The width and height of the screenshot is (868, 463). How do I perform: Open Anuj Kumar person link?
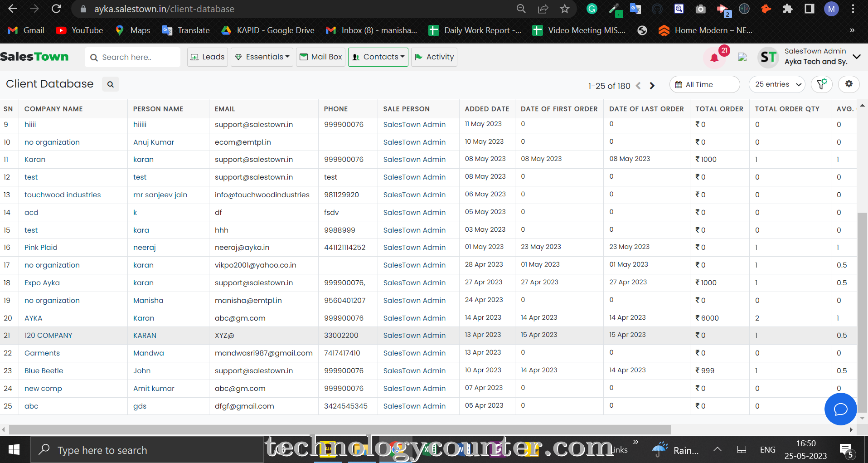pos(154,142)
